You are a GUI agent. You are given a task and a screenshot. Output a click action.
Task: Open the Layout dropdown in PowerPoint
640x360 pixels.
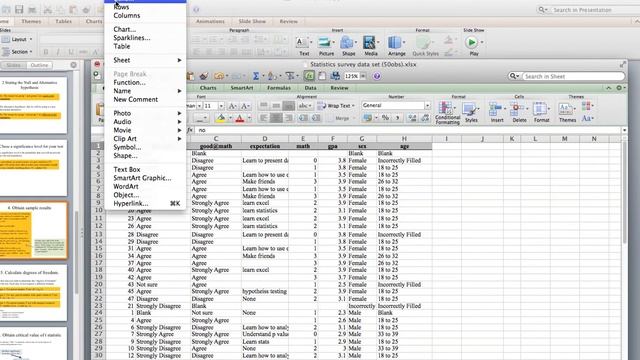coord(17,39)
